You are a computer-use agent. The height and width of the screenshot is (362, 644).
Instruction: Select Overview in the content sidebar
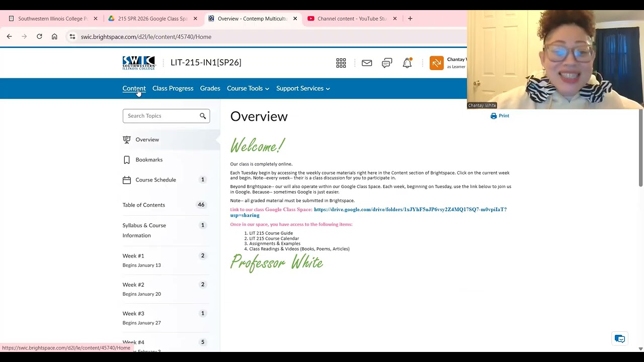tap(170, 140)
